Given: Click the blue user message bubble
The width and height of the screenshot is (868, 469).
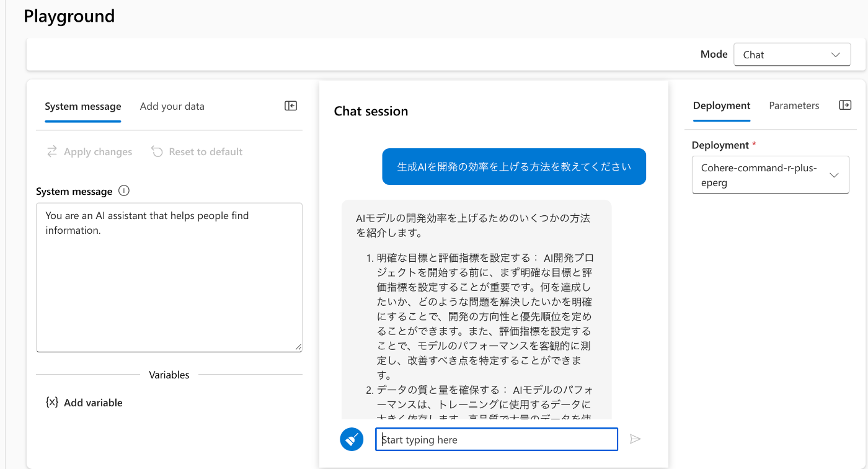Looking at the screenshot, I should coord(514,166).
